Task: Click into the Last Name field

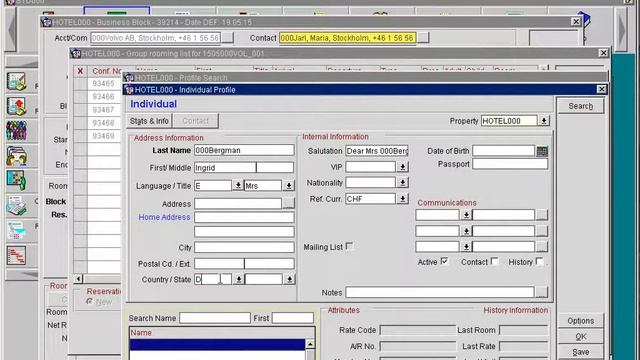Action: click(244, 150)
